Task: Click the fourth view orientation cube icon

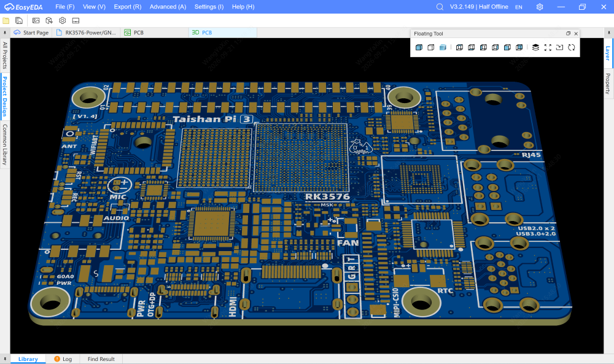Action: tap(495, 47)
